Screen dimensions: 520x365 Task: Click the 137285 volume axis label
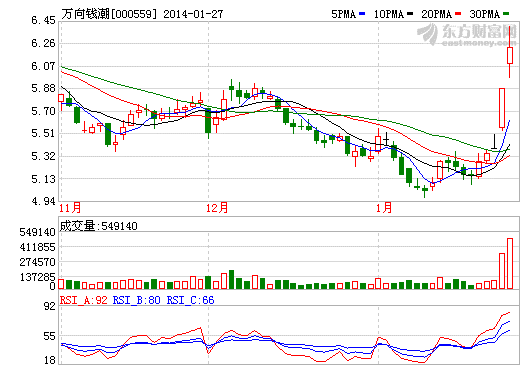[37, 277]
